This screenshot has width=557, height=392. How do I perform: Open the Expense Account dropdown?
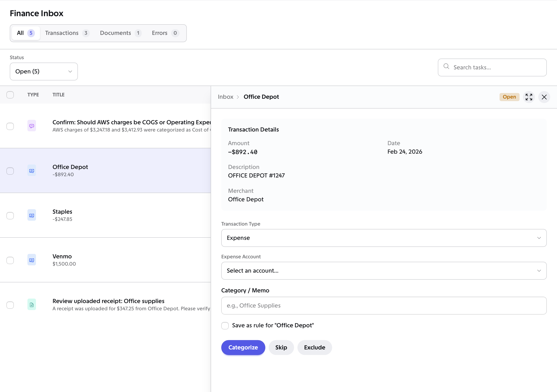(x=384, y=271)
